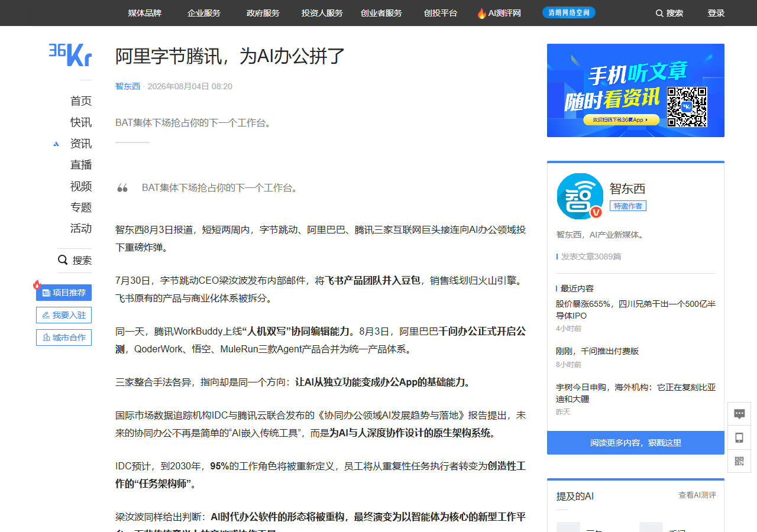Open article 刚刚，千问推出付费版

coord(597,351)
